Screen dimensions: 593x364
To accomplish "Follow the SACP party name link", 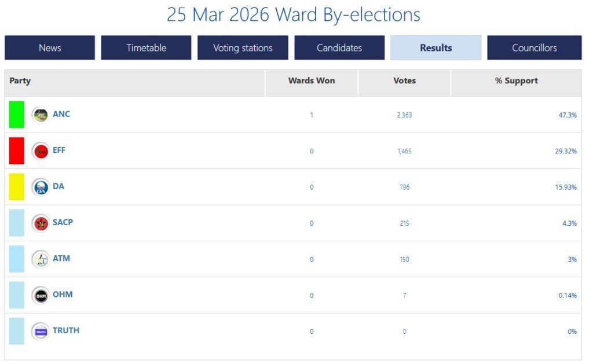I will 63,222.
